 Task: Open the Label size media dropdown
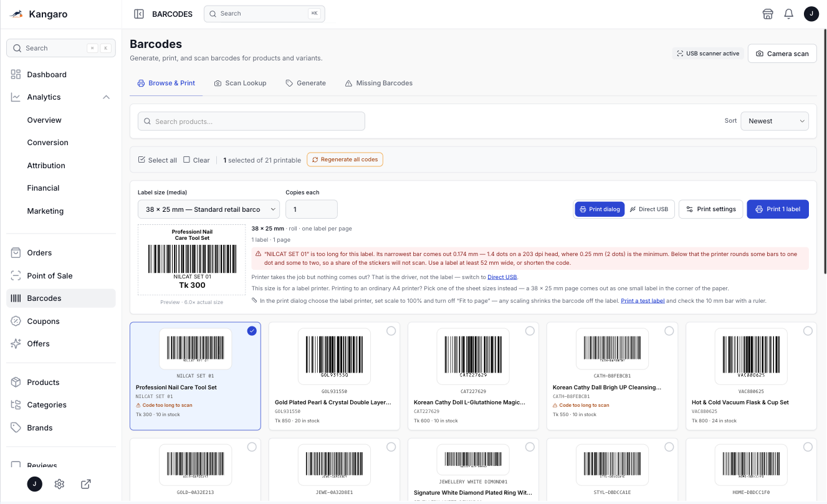pyautogui.click(x=209, y=209)
